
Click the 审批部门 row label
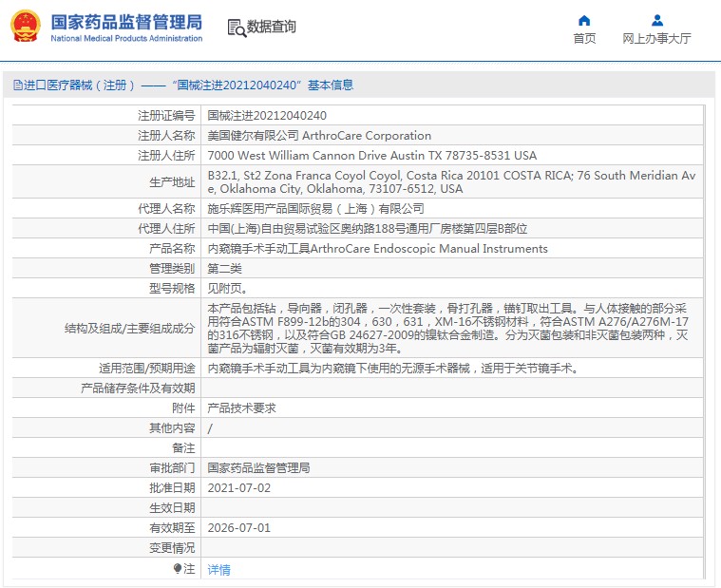[x=172, y=468]
